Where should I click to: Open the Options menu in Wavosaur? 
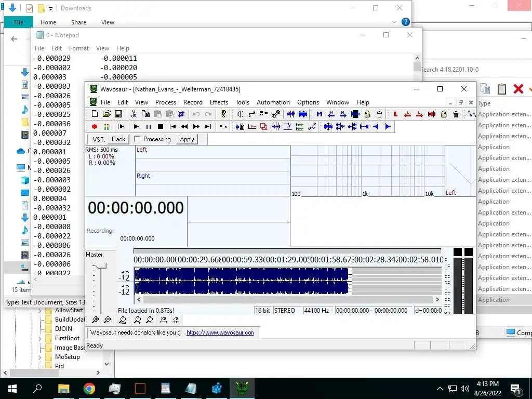coord(308,102)
